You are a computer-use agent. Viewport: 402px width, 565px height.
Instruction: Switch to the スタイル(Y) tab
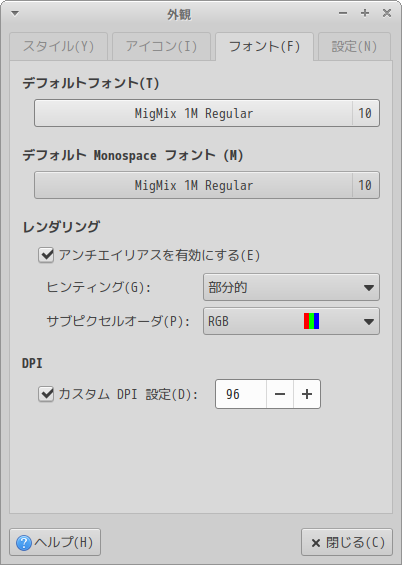tap(58, 46)
